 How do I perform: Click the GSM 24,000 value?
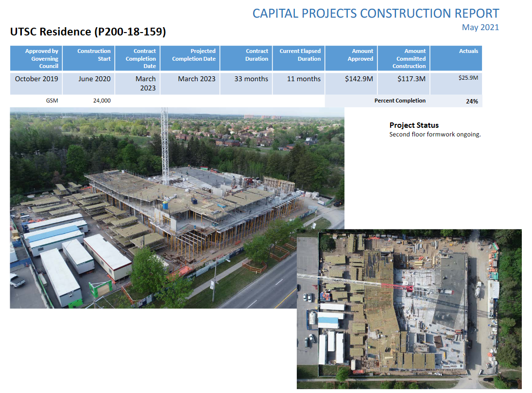102,101
